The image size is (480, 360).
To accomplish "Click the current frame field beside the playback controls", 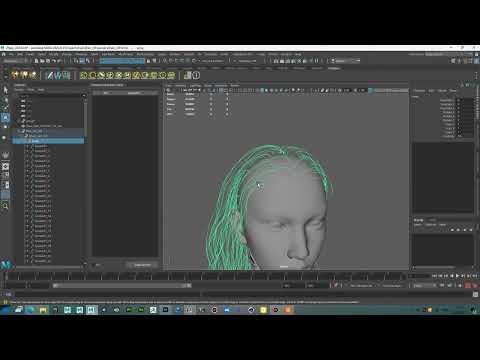I will (419, 276).
